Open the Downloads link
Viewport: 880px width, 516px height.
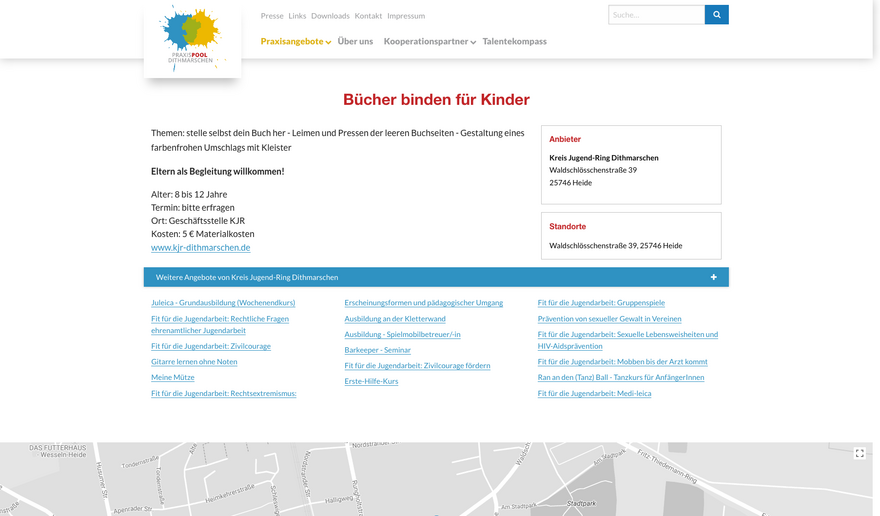pyautogui.click(x=330, y=16)
